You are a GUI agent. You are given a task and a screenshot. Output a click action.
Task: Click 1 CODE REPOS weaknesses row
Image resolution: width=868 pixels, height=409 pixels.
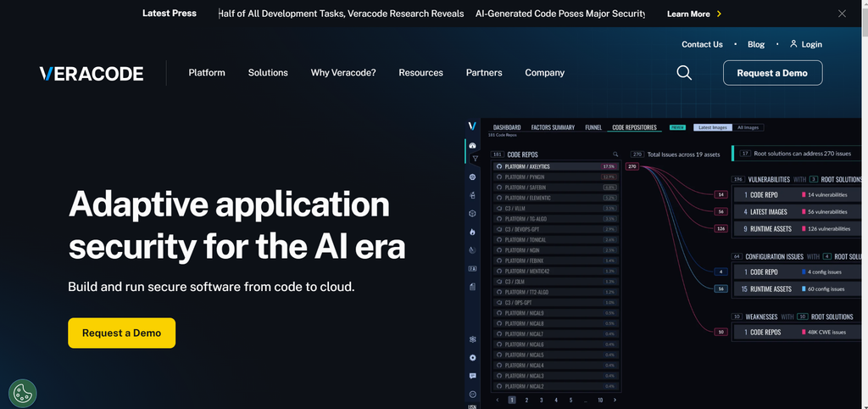pos(797,332)
